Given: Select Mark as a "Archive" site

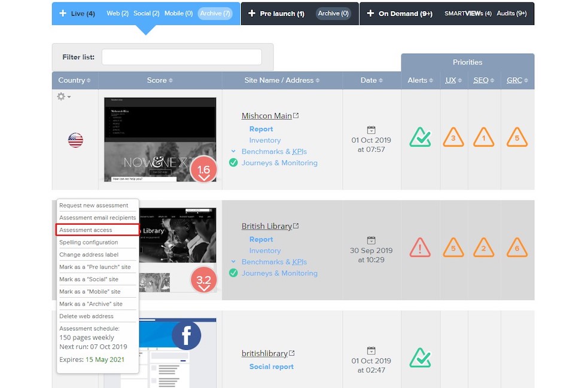Looking at the screenshot, I should click(91, 304).
